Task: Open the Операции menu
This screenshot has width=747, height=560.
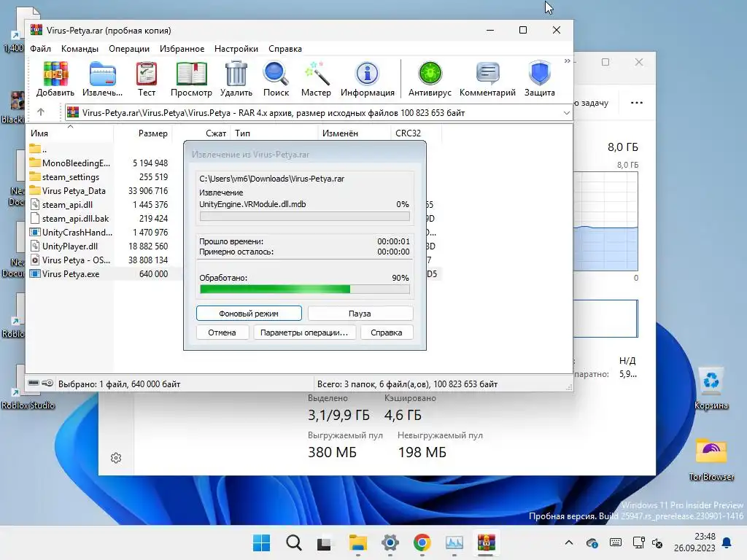Action: 129,49
